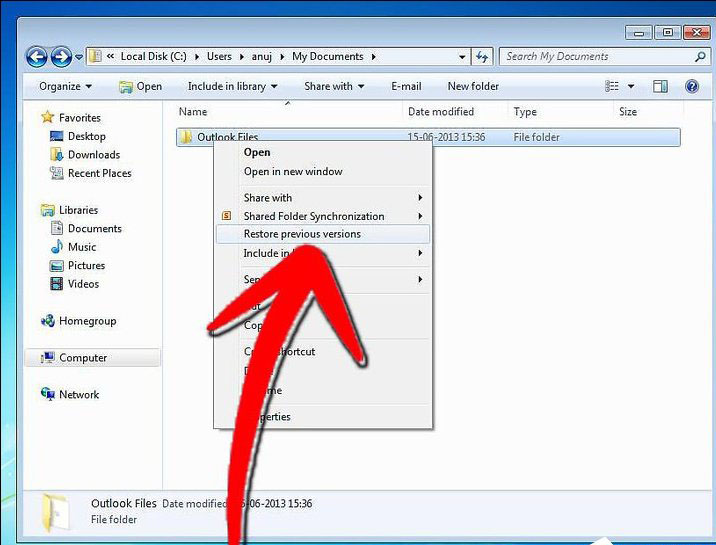Open the Share with context submenu

click(322, 198)
